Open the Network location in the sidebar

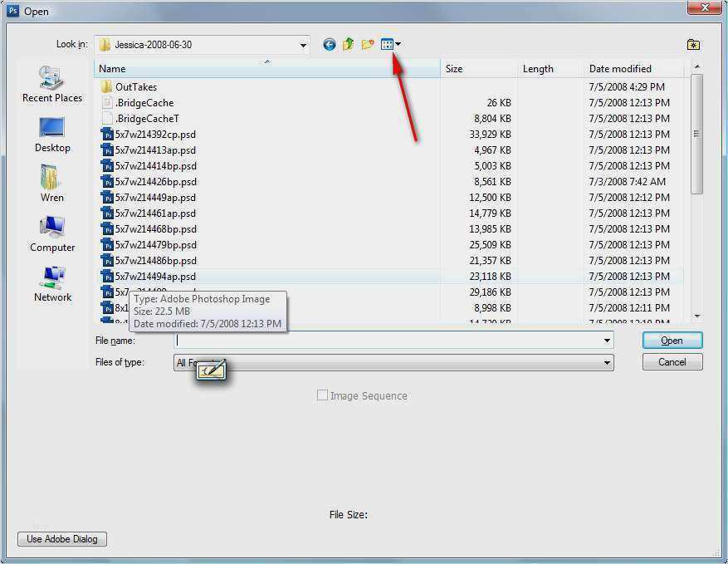52,284
